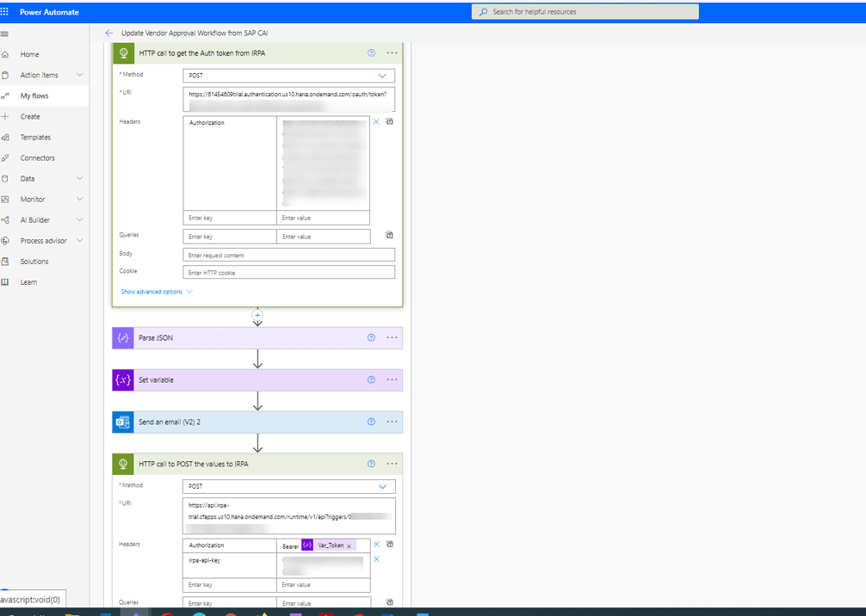Viewport: 866px width, 616px height.
Task: Click the Search for helpful resources box
Action: click(x=585, y=11)
